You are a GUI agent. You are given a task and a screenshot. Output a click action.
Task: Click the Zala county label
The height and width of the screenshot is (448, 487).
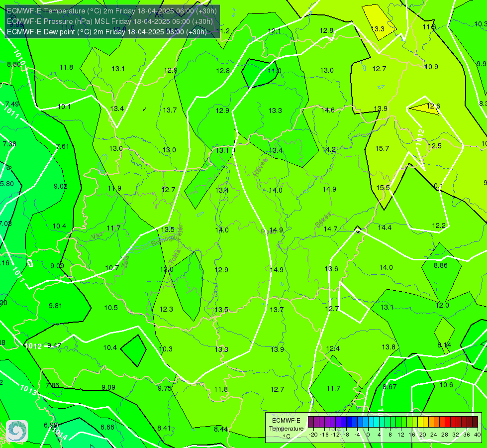click(x=126, y=260)
